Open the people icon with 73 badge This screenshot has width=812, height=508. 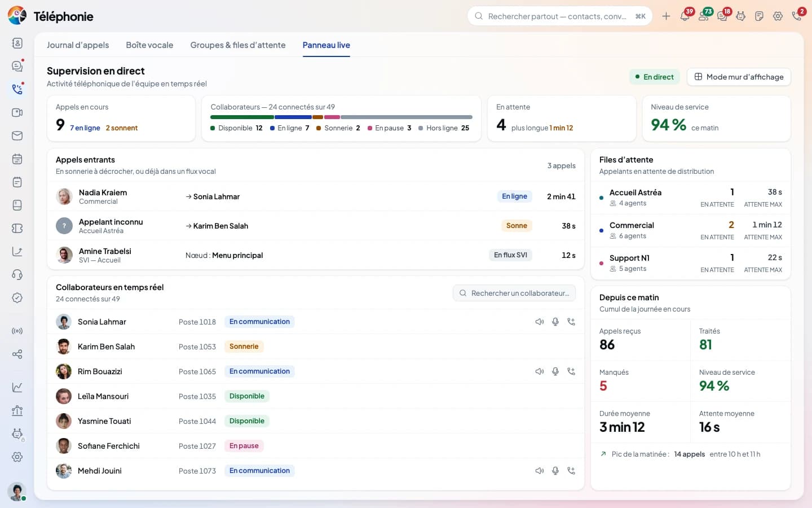coord(704,16)
